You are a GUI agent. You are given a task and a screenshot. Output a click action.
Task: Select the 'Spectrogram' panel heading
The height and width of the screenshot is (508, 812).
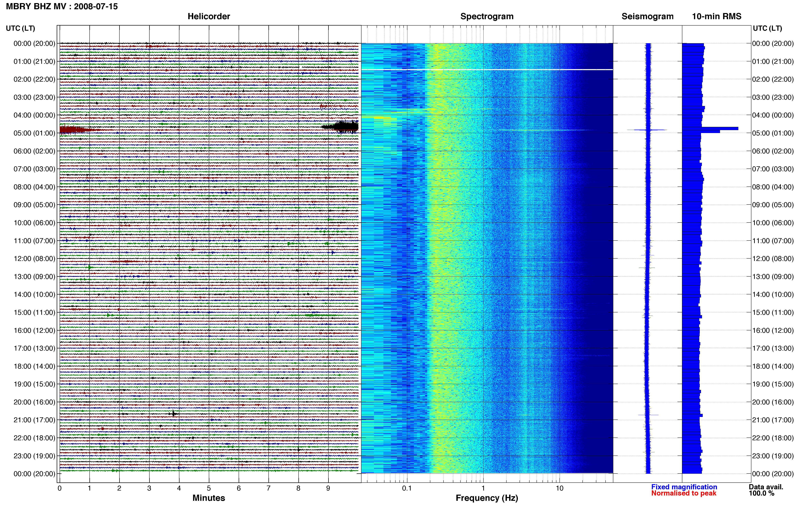[x=487, y=16]
